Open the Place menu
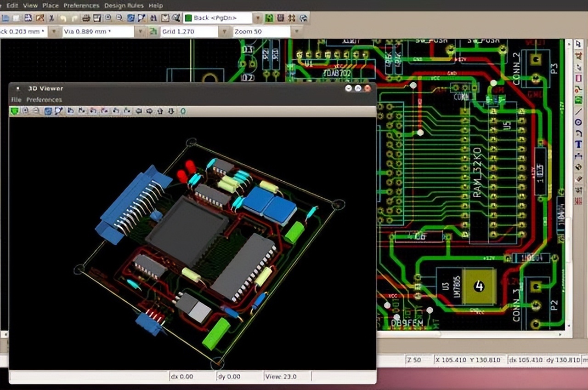This screenshot has width=588, height=390. 51,6
